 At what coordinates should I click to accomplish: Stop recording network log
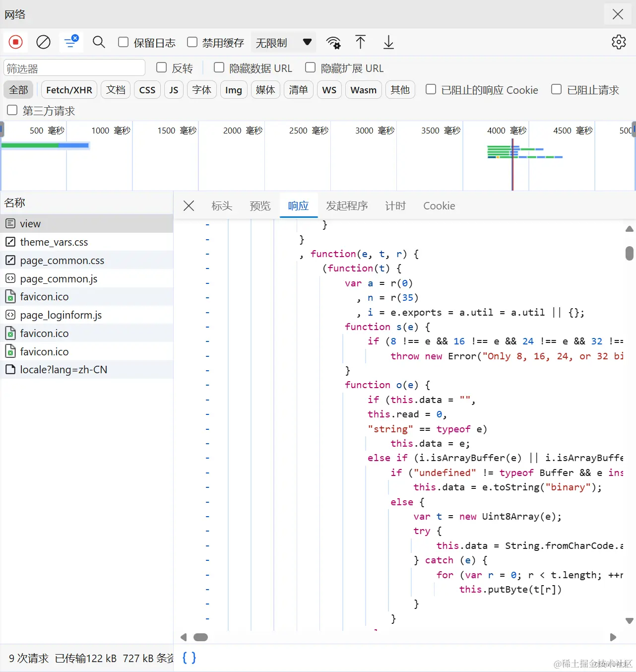pyautogui.click(x=15, y=42)
